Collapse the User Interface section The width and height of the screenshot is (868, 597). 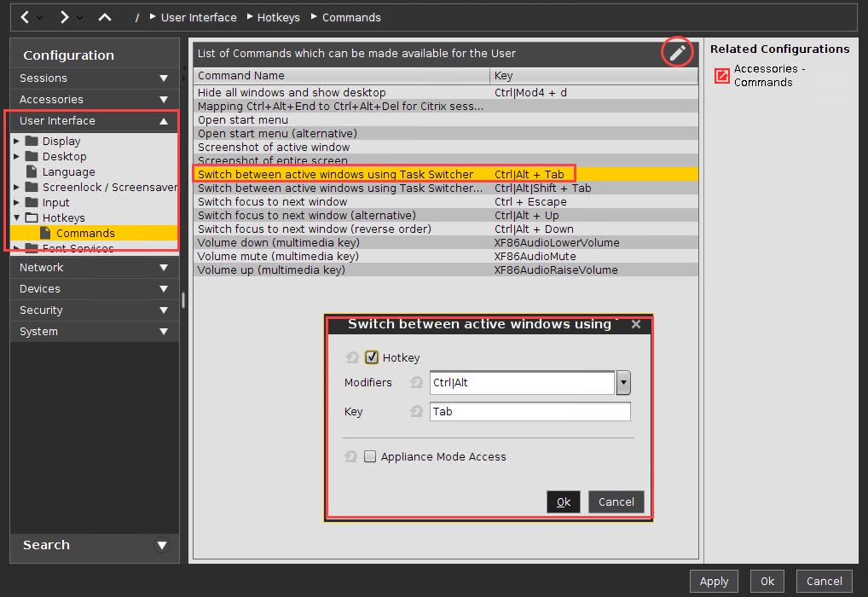pos(163,121)
